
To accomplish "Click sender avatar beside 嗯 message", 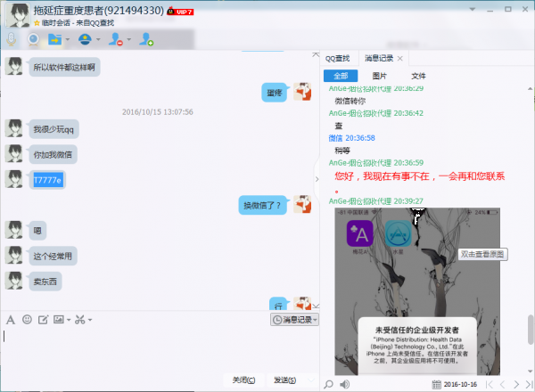I will coord(14,230).
